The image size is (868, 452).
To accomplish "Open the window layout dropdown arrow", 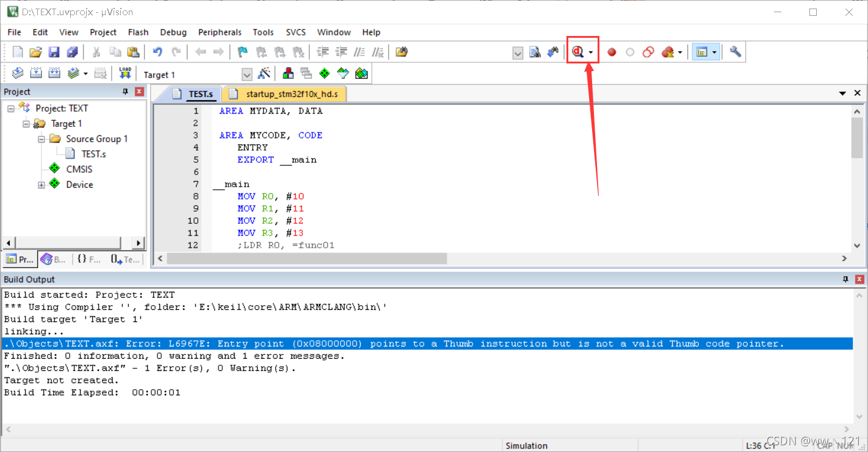I will (714, 53).
